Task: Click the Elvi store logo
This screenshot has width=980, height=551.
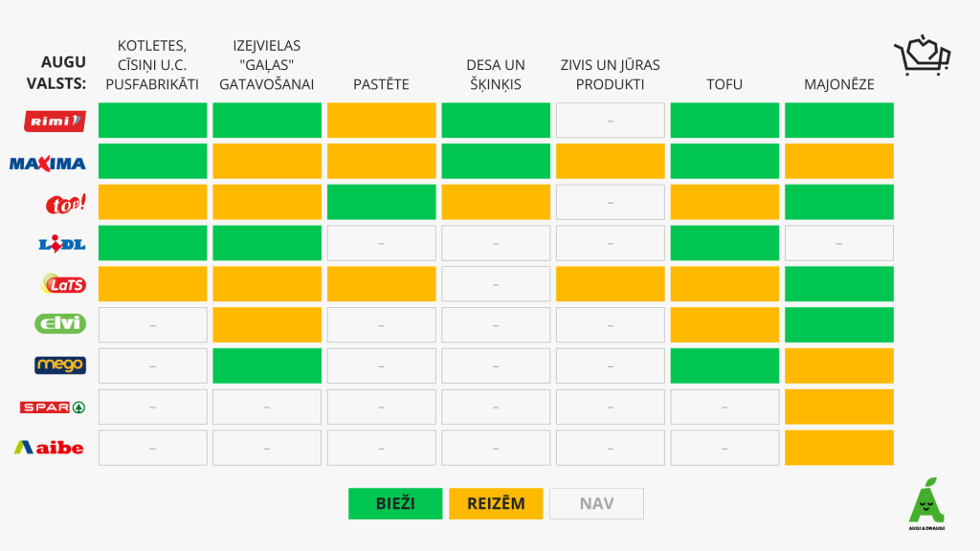Action: coord(60,324)
